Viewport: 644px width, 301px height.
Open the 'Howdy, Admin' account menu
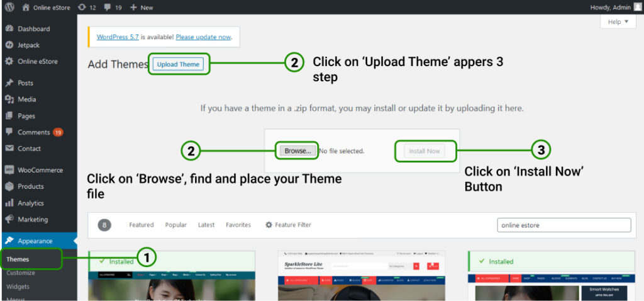pyautogui.click(x=610, y=8)
